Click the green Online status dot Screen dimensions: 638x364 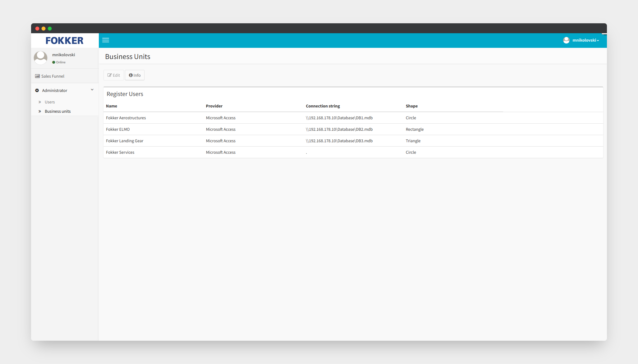click(x=54, y=62)
